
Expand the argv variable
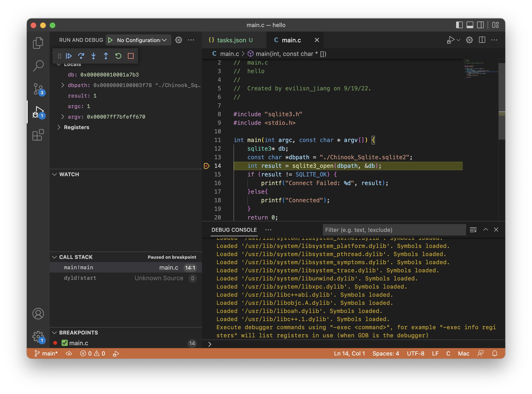(x=63, y=117)
